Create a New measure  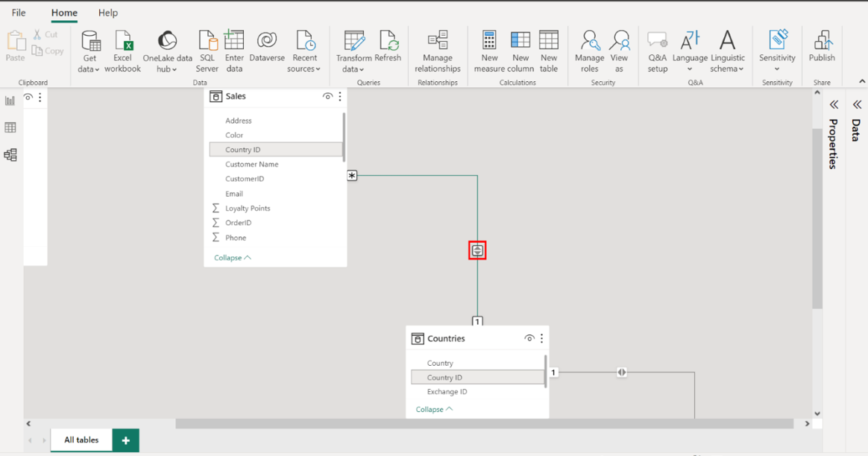(x=489, y=51)
